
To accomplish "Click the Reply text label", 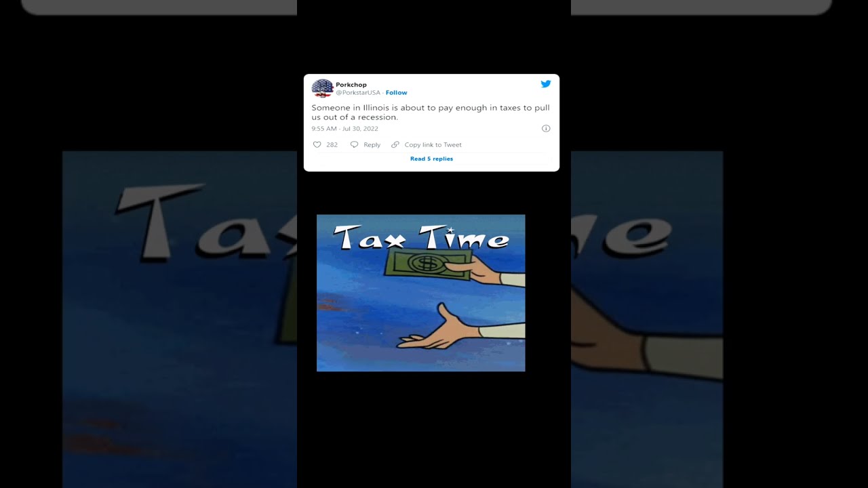I will coord(372,144).
